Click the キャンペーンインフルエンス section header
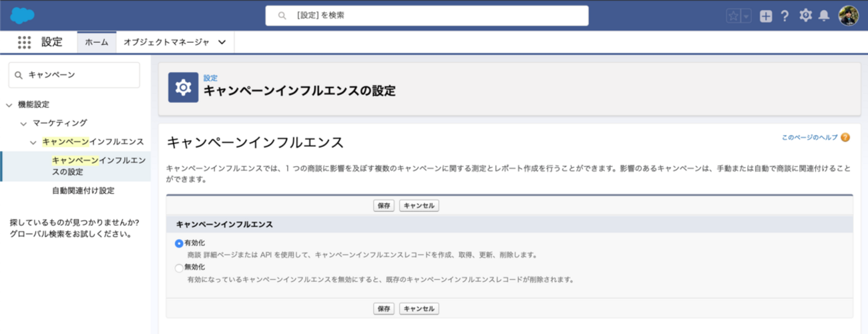The image size is (868, 334). (x=224, y=224)
